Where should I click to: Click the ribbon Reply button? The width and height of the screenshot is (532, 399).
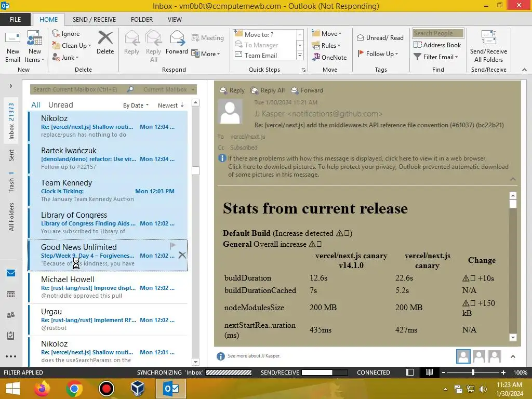click(x=131, y=43)
